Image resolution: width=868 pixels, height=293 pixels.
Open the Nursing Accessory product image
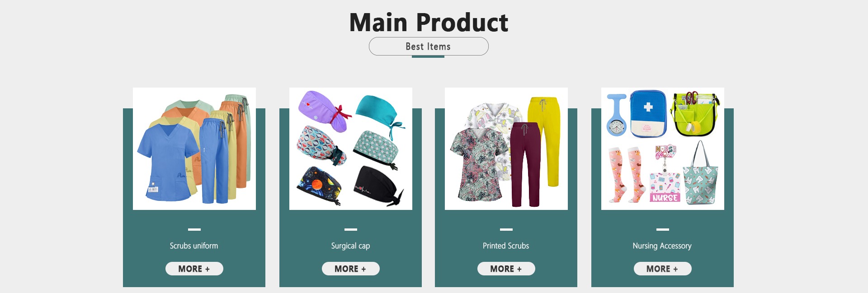[663, 149]
